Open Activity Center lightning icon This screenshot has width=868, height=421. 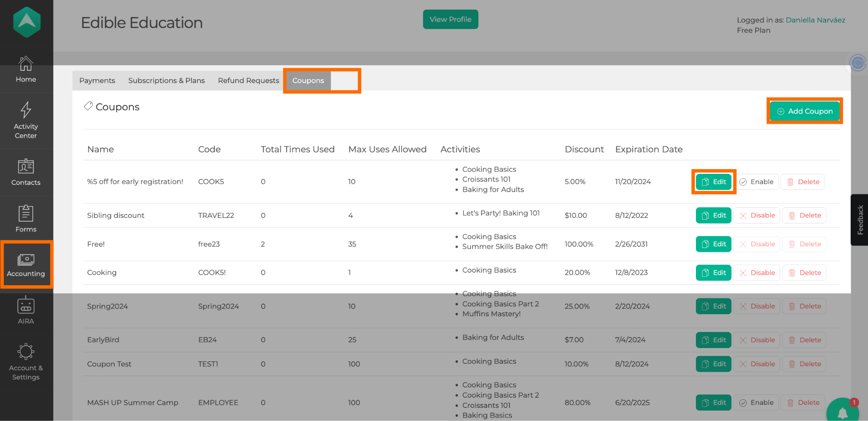pos(26,120)
